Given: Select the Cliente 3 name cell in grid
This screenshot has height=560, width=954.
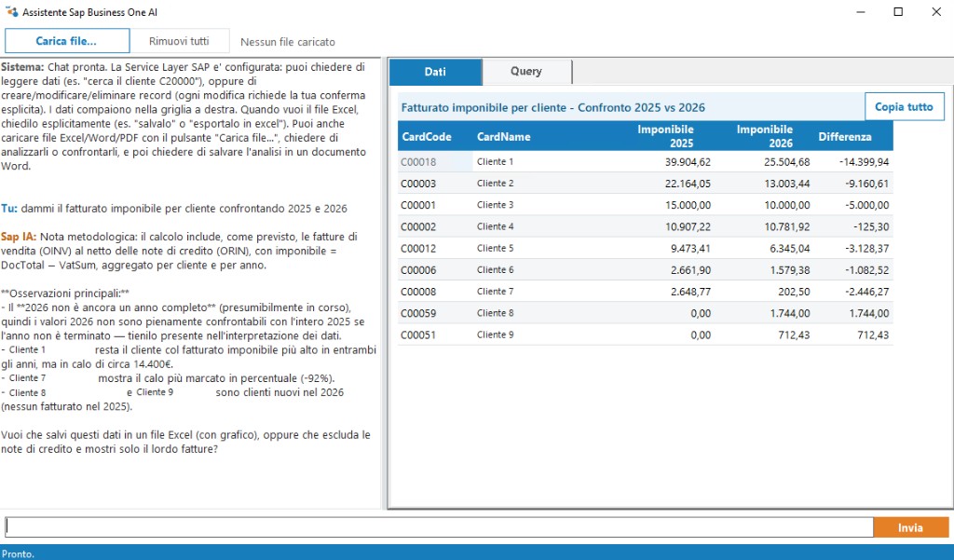Looking at the screenshot, I should (x=544, y=205).
